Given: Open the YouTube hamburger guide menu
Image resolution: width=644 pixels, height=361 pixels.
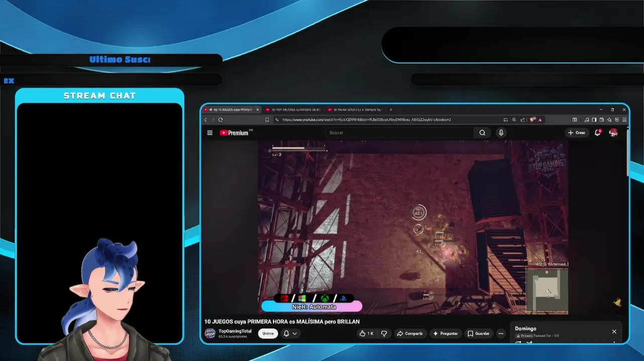Looking at the screenshot, I should 210,133.
